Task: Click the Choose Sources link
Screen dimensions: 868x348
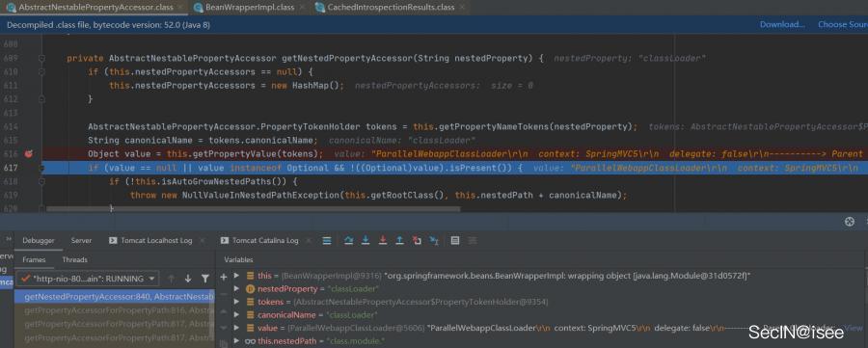Action: click(x=843, y=24)
